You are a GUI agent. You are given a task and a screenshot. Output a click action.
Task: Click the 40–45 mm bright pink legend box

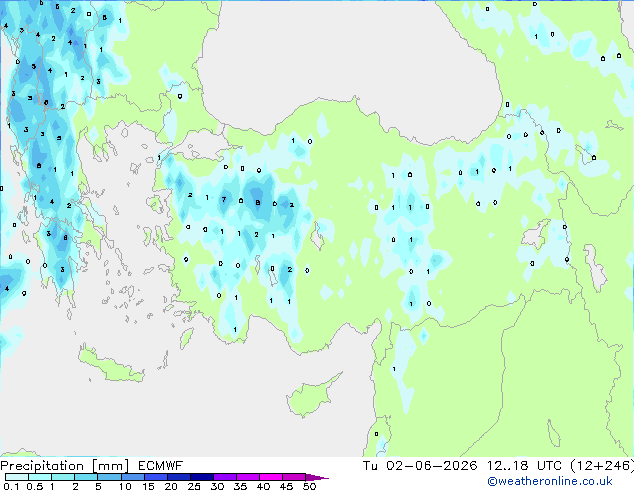click(271, 477)
